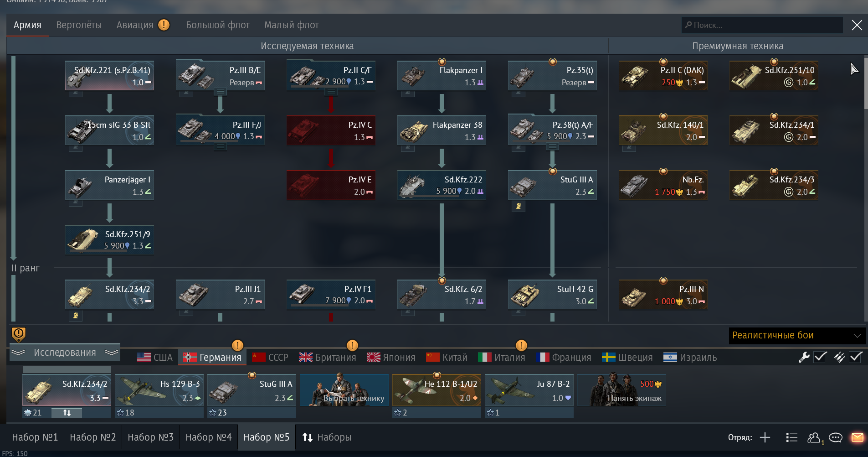Collapse the Исследования panel

tap(65, 353)
